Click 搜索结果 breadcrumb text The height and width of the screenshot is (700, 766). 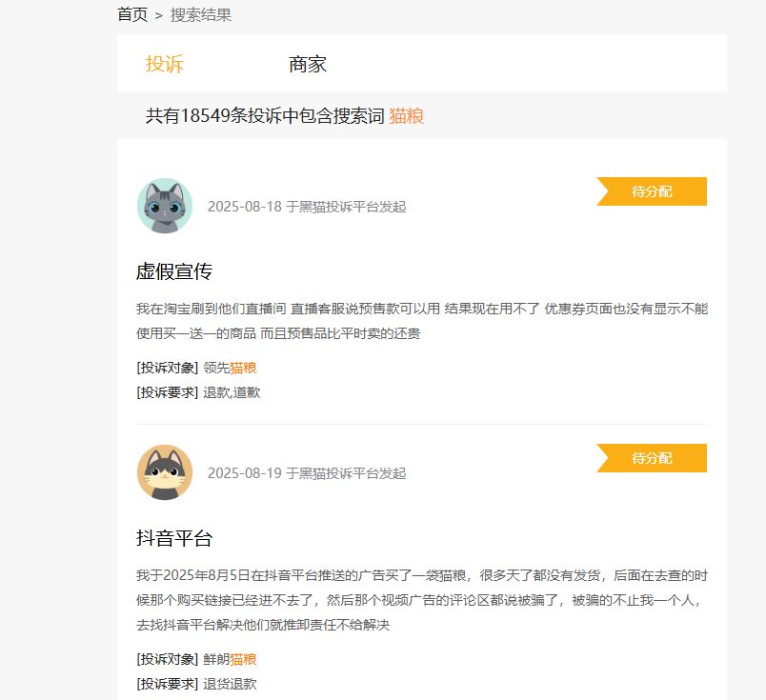point(201,15)
